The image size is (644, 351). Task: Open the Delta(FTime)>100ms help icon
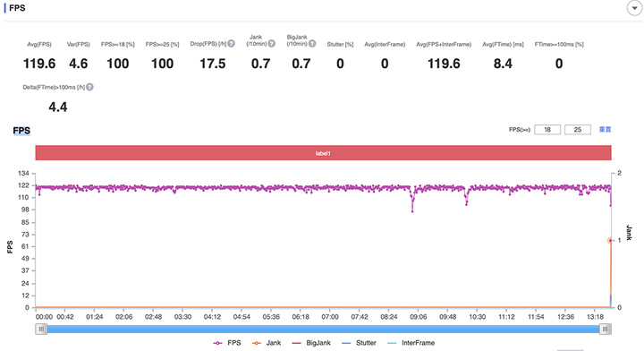(x=89, y=87)
